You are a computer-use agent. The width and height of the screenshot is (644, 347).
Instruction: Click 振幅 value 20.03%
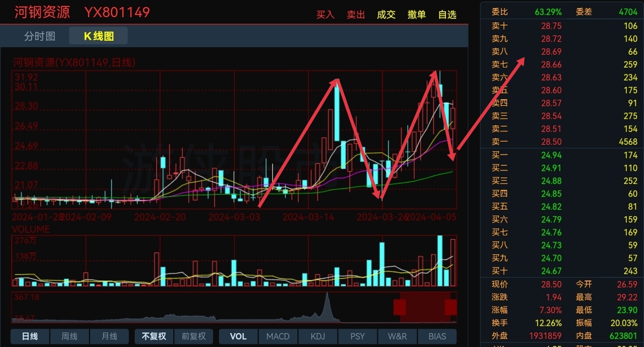coord(624,323)
